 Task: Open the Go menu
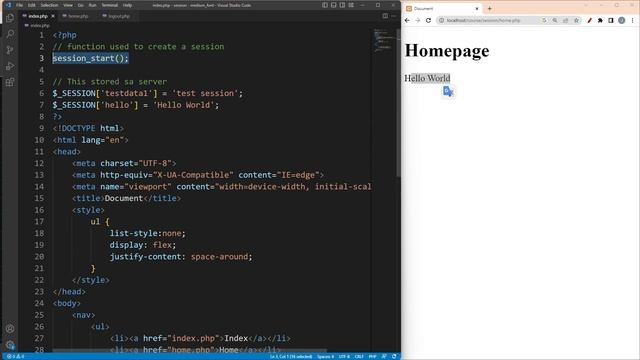pos(80,5)
